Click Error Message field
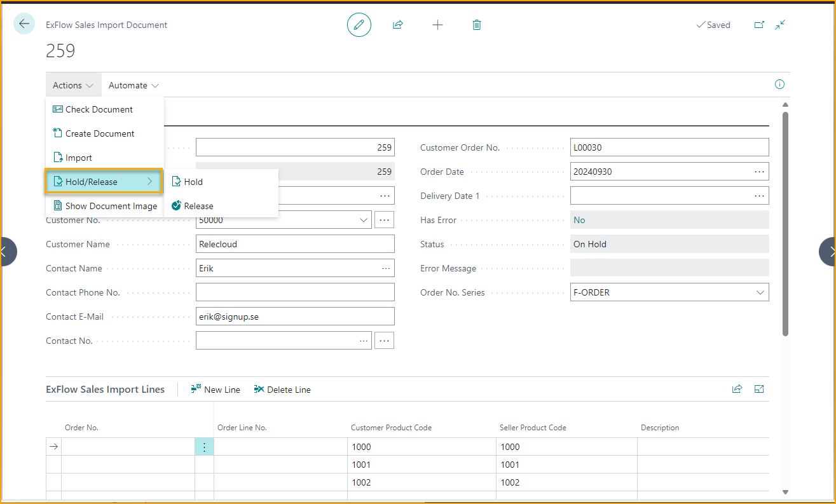This screenshot has height=504, width=836. (x=669, y=268)
